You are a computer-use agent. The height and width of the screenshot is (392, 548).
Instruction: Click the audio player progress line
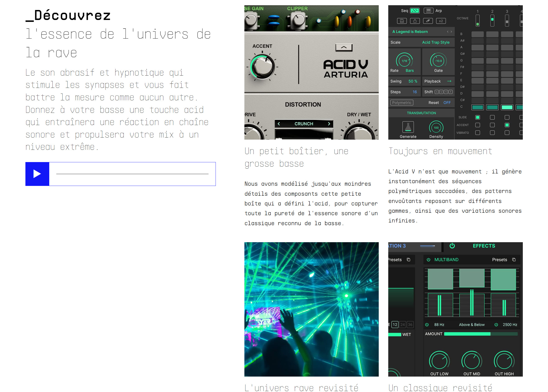(132, 174)
